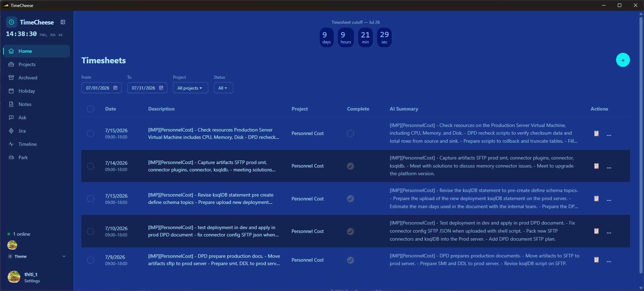The width and height of the screenshot is (644, 291).
Task: Mark the 7/15/2026 entry as complete
Action: click(350, 134)
